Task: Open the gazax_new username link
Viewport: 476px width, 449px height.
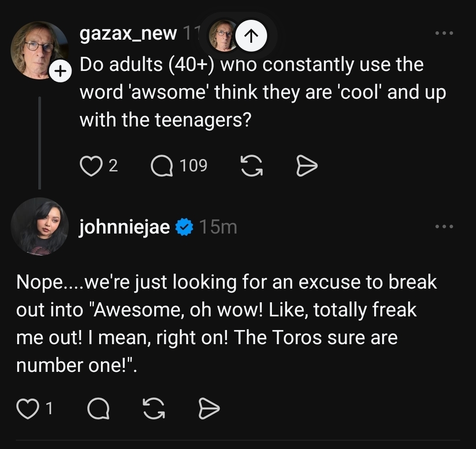Action: coord(128,33)
